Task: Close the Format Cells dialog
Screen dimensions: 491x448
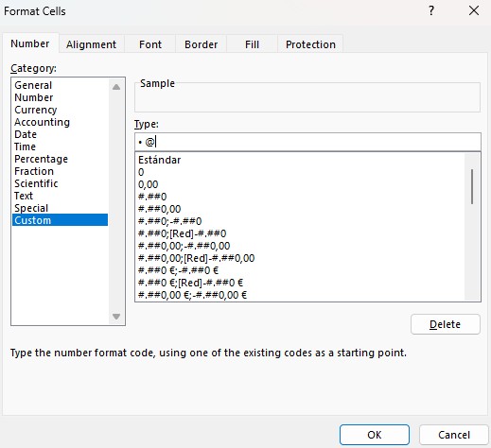Action: click(x=474, y=11)
